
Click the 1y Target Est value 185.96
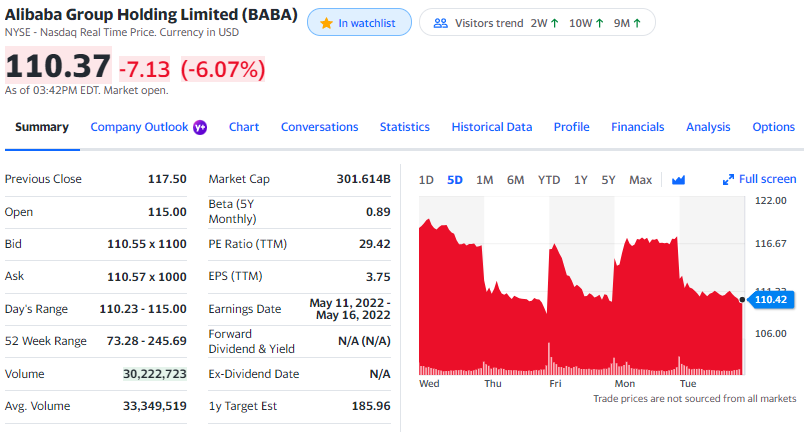(x=371, y=406)
